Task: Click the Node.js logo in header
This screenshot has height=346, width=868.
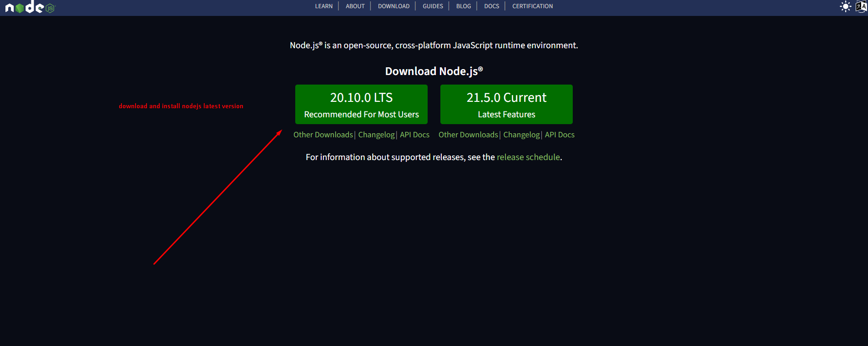Action: pyautogui.click(x=30, y=7)
